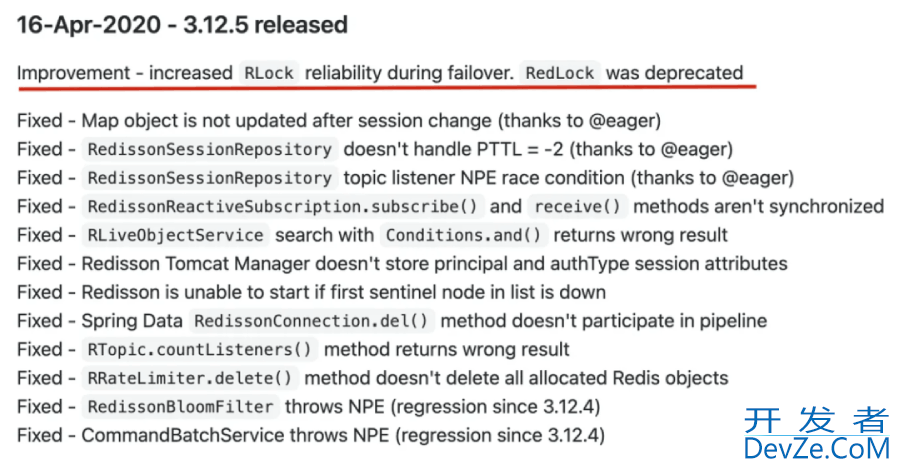Image resolution: width=900 pixels, height=470 pixels.
Task: Click the Chinese 开发者 watermark text
Action: click(817, 420)
